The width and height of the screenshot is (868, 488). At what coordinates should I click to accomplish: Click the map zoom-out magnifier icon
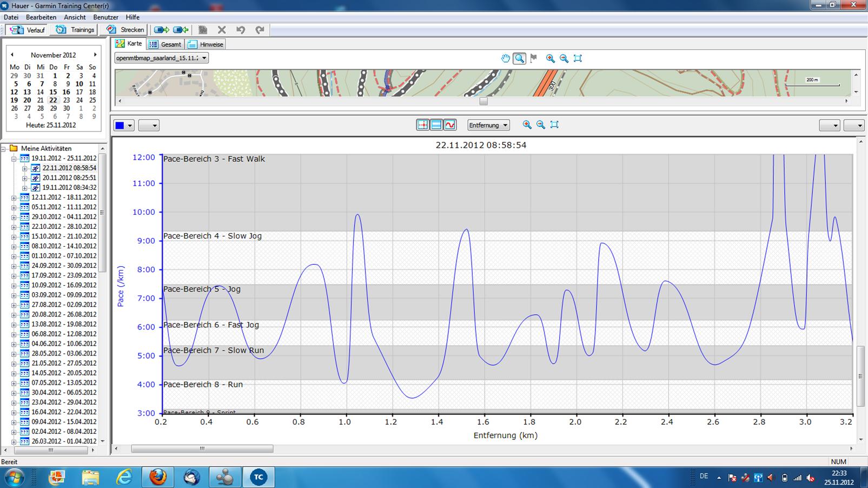click(564, 58)
